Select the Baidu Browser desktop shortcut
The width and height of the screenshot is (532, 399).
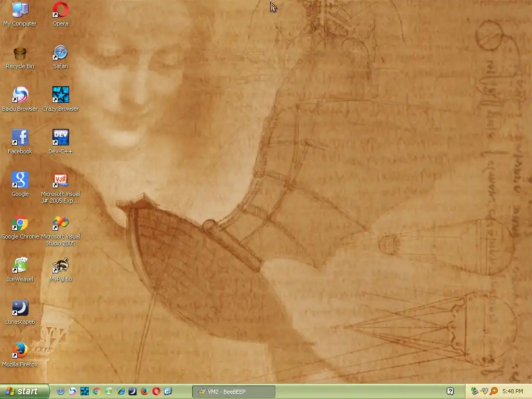pyautogui.click(x=20, y=99)
